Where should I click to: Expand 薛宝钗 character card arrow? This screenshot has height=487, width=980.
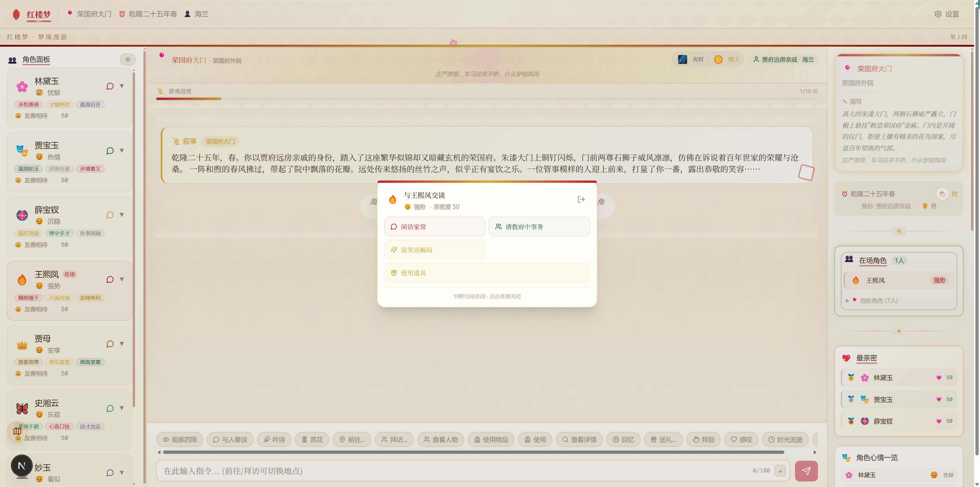click(x=122, y=215)
